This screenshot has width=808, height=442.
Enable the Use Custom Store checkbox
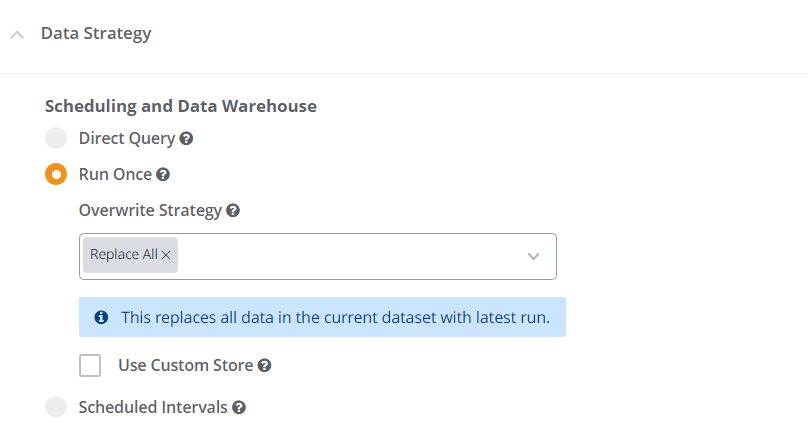[90, 365]
